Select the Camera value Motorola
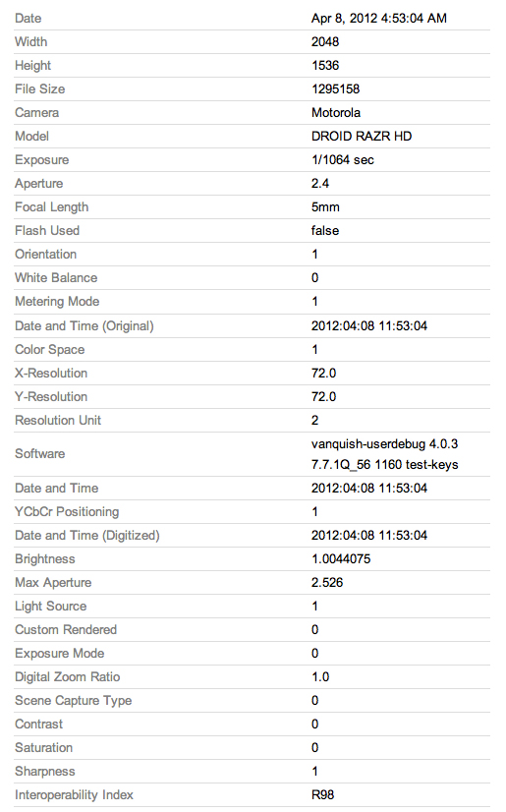This screenshot has height=812, width=506. 336,112
